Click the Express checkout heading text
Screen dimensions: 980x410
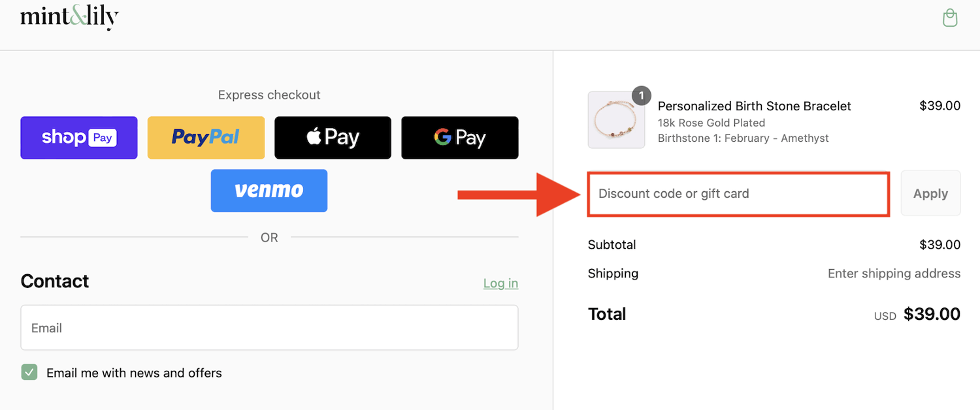coord(269,95)
